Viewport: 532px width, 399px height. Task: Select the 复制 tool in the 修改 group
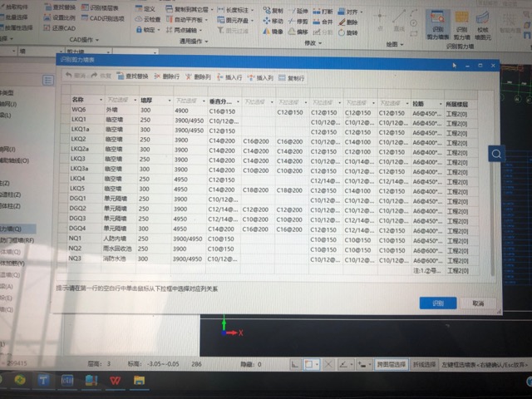(x=273, y=10)
